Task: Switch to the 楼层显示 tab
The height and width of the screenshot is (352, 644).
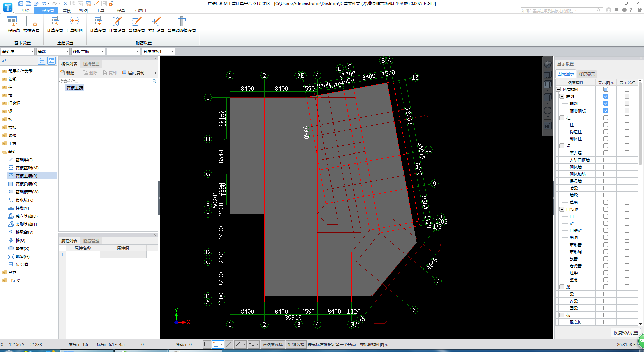Action: [587, 74]
